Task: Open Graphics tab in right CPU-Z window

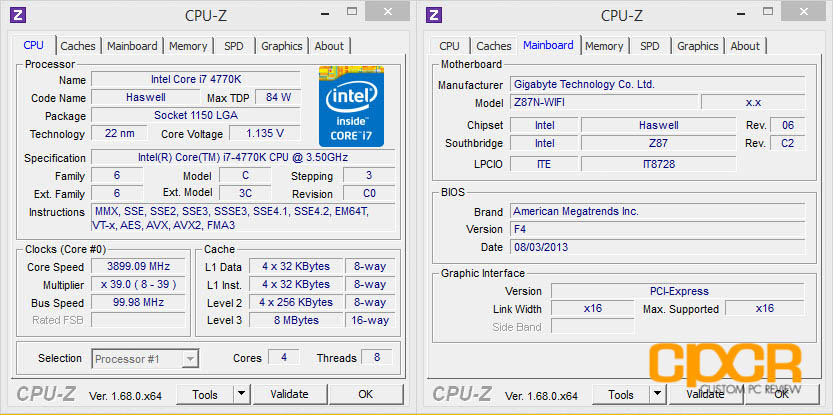Action: point(698,46)
